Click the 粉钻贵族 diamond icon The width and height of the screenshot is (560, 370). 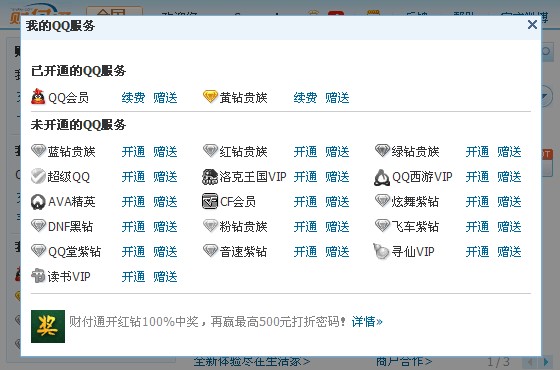[x=210, y=226]
